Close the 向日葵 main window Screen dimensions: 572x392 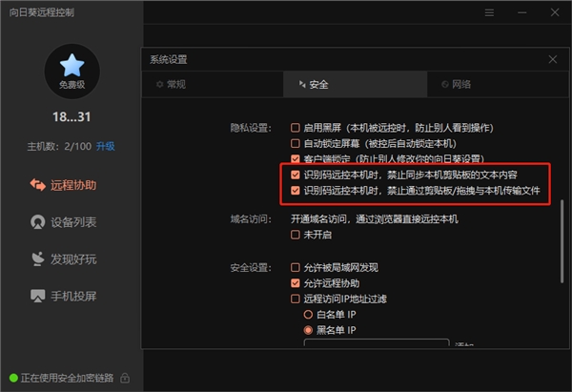(555, 12)
